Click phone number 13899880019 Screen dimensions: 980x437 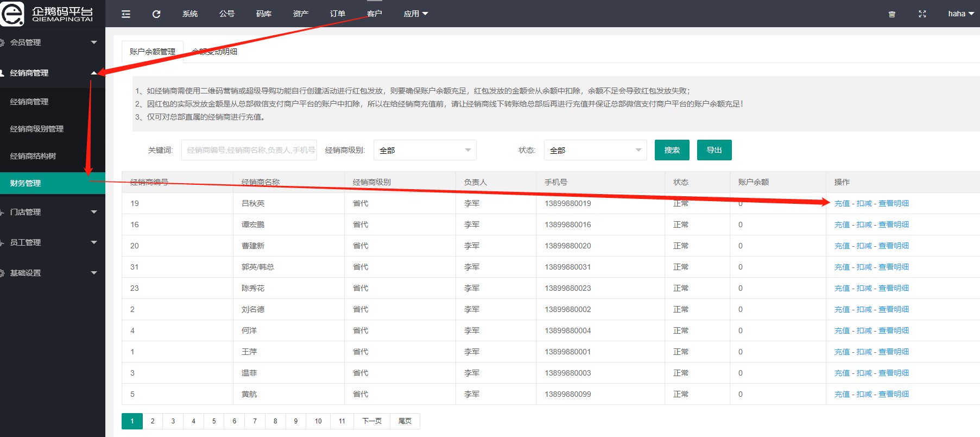[x=568, y=203]
